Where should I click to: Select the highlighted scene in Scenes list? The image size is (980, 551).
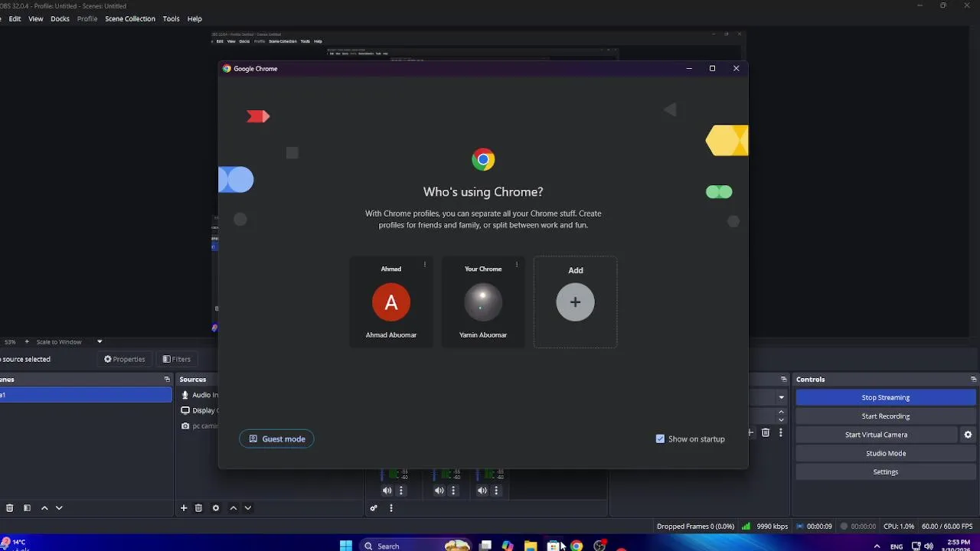point(86,395)
